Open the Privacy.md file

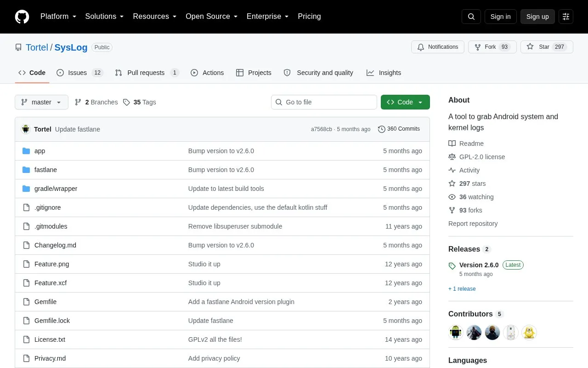click(x=50, y=358)
